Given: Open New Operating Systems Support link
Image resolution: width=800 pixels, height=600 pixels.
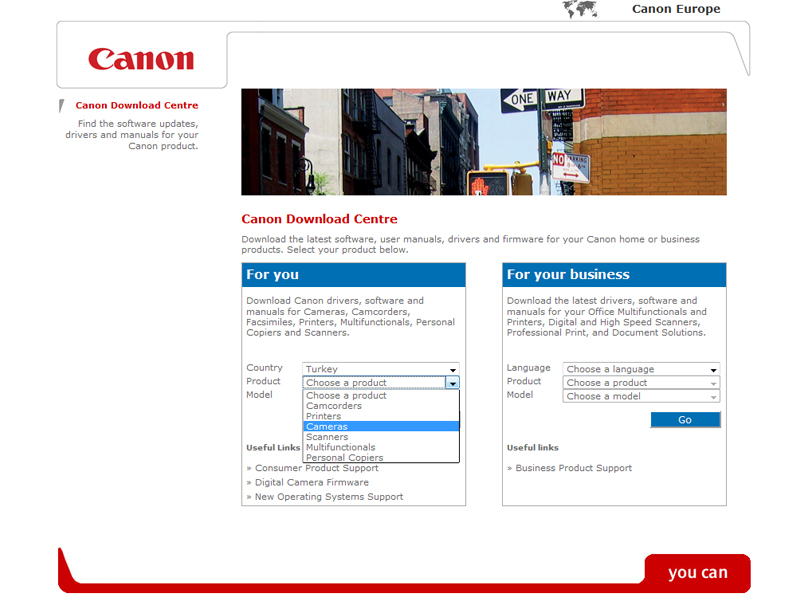Looking at the screenshot, I should (x=329, y=497).
